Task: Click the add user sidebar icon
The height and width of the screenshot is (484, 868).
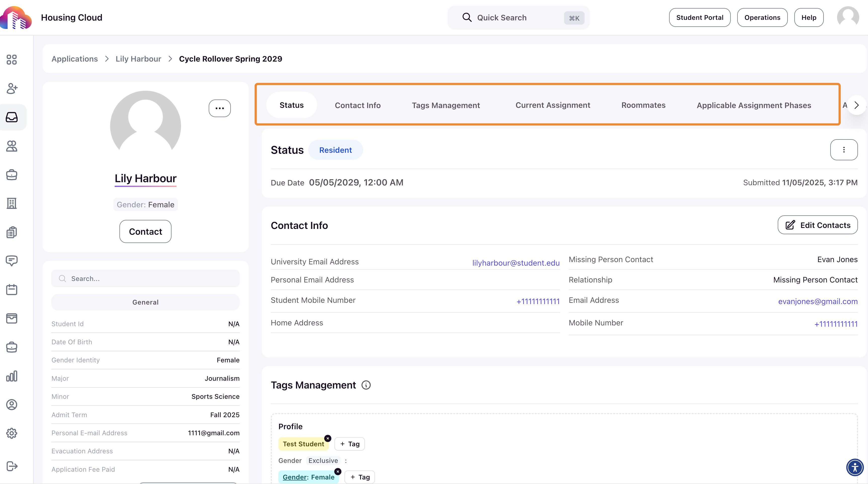Action: (12, 88)
